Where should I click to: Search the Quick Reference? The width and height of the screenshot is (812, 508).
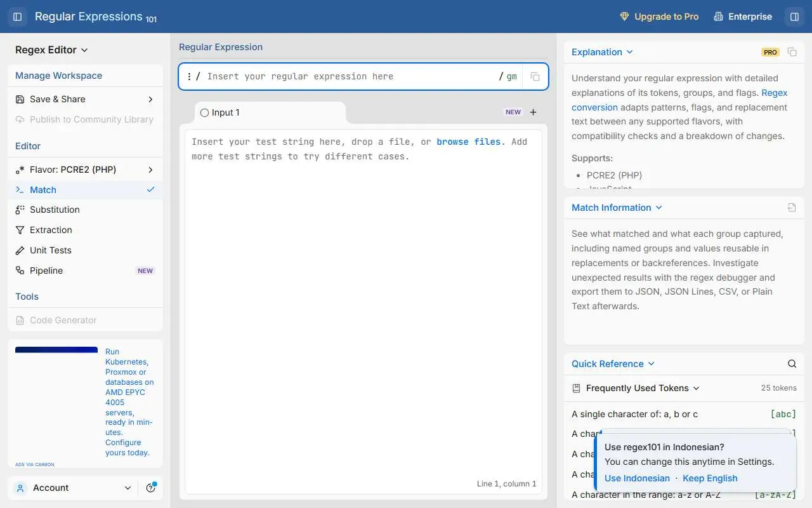coord(792,363)
